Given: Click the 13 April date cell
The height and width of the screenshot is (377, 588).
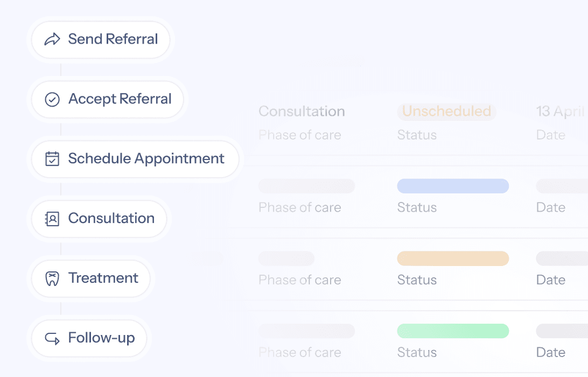Looking at the screenshot, I should coord(561,111).
